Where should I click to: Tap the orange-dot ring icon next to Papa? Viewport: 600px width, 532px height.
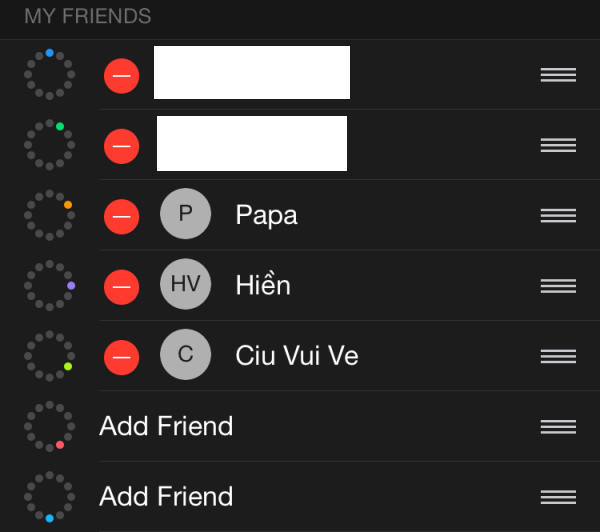[49, 215]
